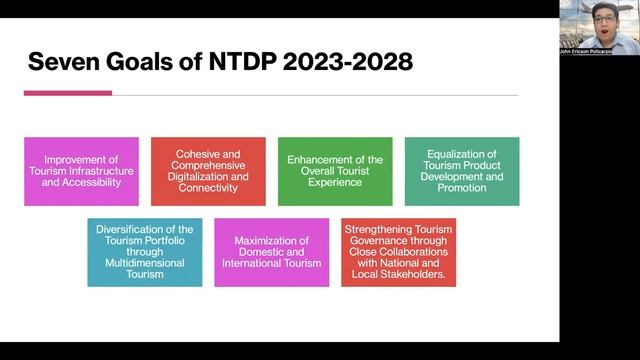The height and width of the screenshot is (360, 640).
Task: Click the 'Strengthening Tourism Governance' box
Action: pos(398,252)
